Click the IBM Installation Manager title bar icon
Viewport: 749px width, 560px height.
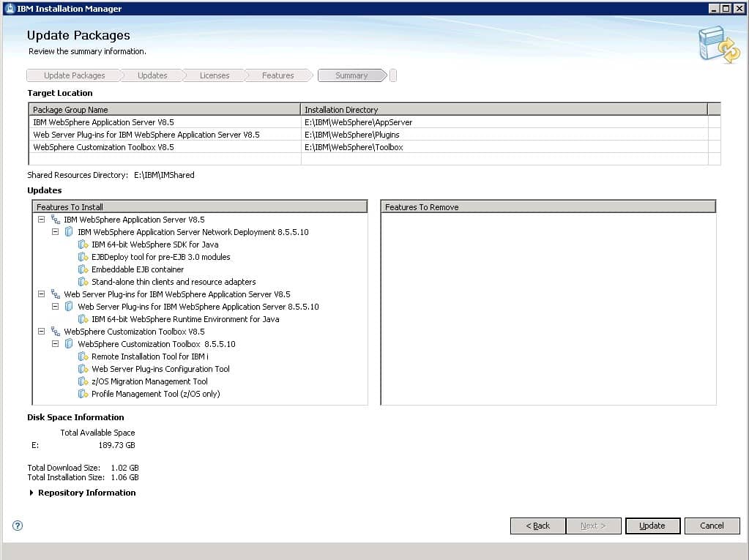coord(10,9)
